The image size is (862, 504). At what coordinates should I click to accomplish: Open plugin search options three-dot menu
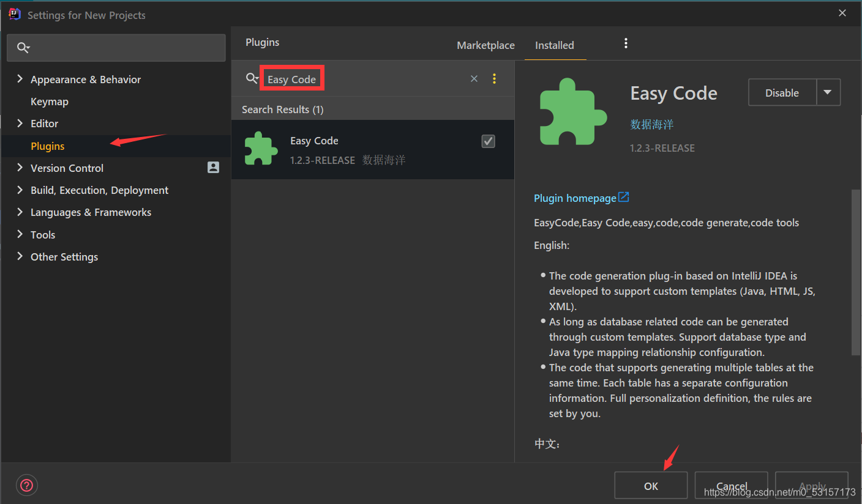(x=494, y=78)
